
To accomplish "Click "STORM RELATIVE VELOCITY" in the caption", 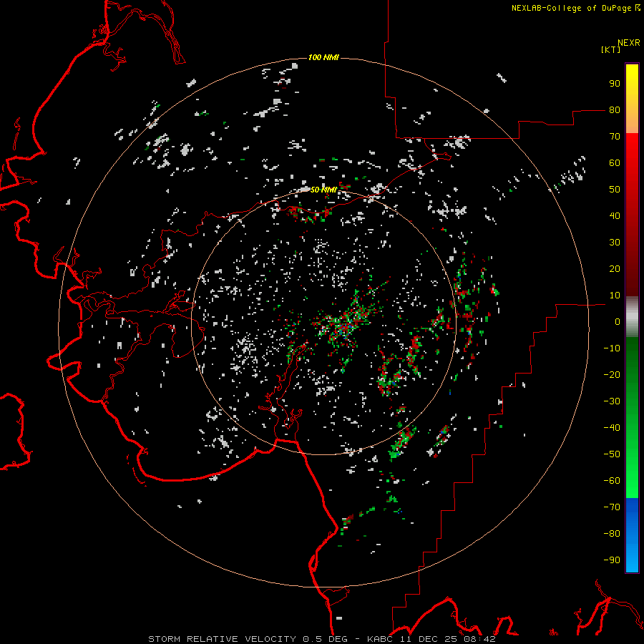I will pos(223,639).
